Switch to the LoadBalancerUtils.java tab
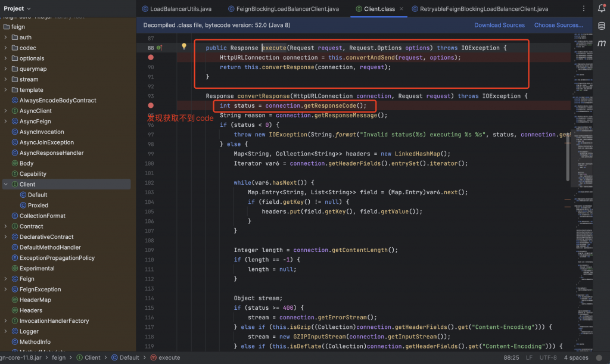This screenshot has height=364, width=610. pos(176,8)
